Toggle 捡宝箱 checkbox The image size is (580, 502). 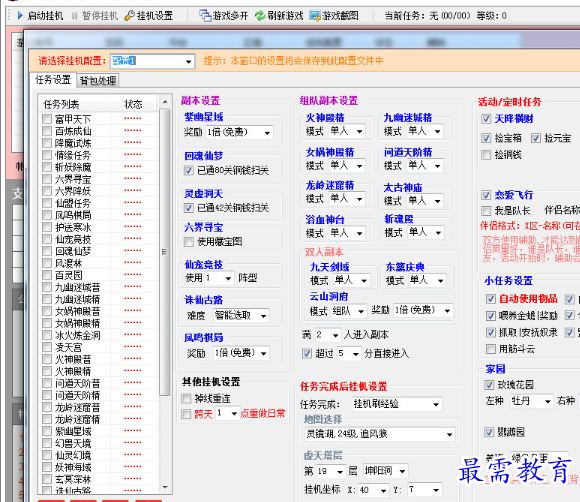point(486,138)
